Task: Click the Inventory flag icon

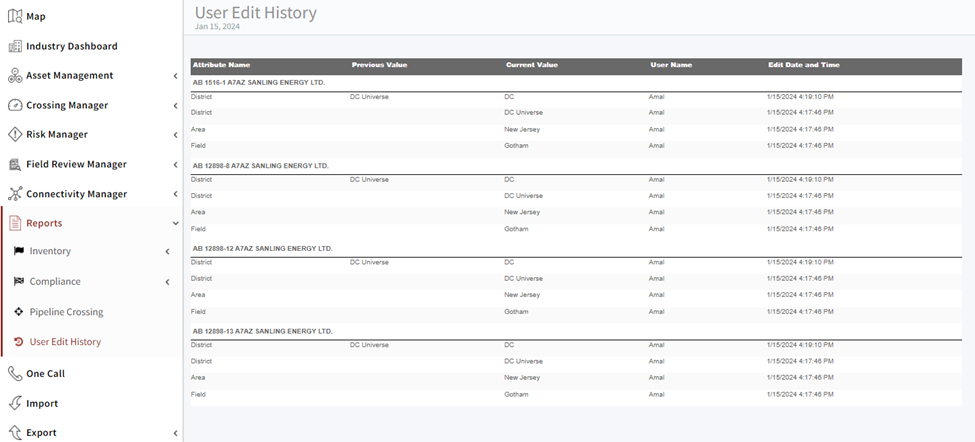Action: click(x=19, y=251)
